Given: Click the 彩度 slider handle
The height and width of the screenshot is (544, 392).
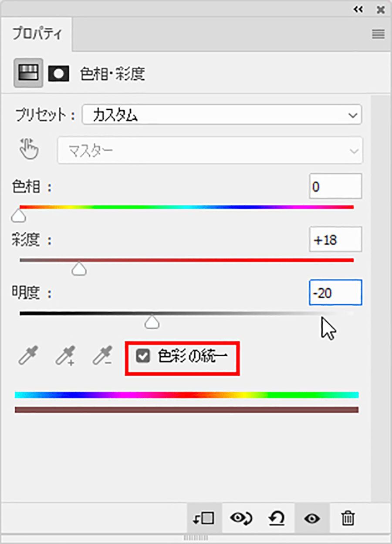Looking at the screenshot, I should pos(79,270).
